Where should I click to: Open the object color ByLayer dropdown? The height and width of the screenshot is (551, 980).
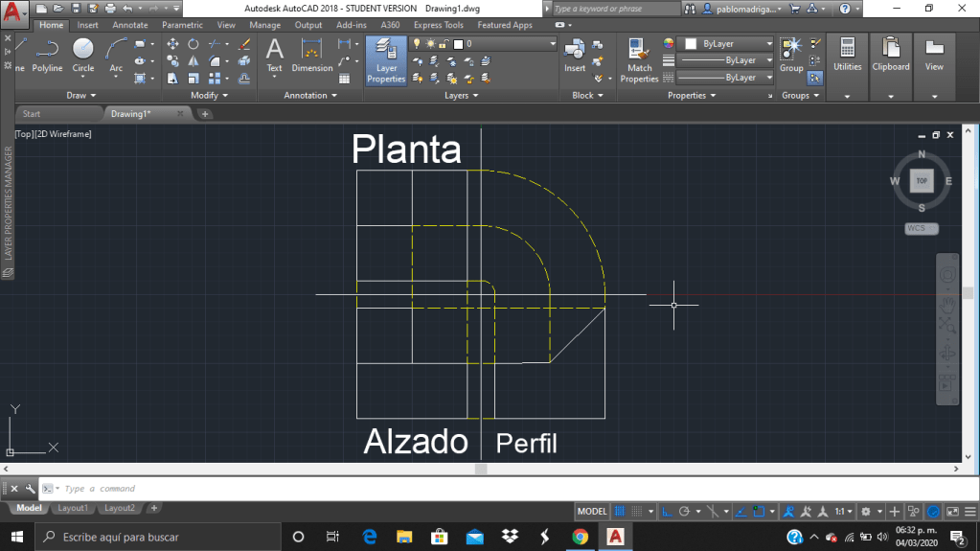[728, 44]
